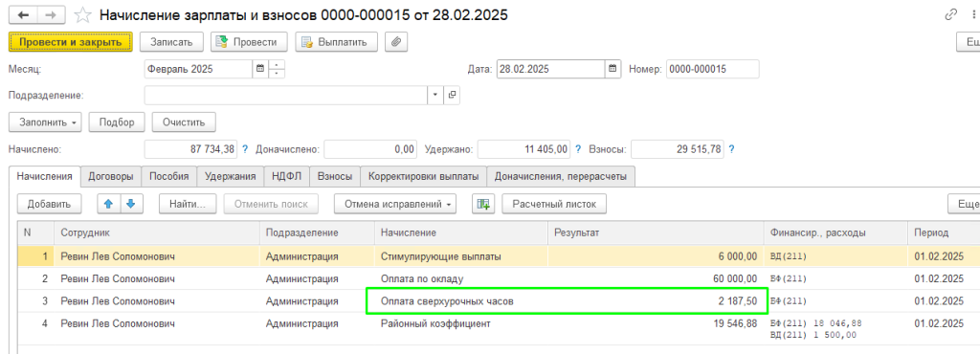Show help for Начислено amount
The width and height of the screenshot is (980, 354).
pos(245,150)
